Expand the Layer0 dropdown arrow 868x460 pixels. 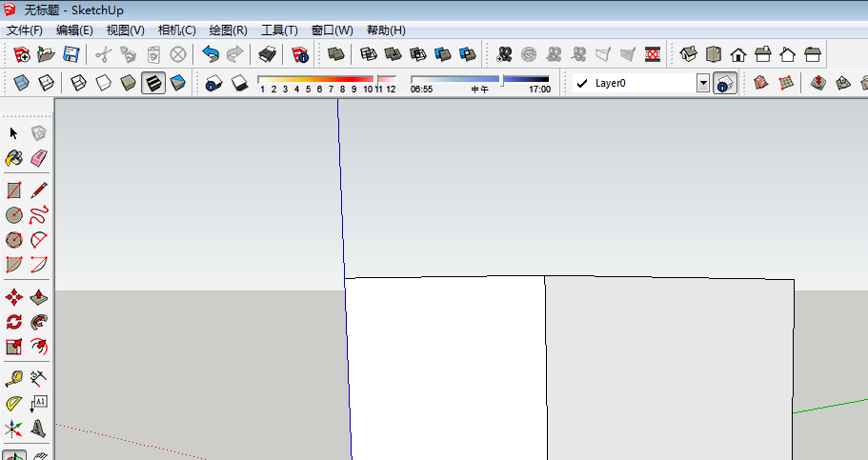click(703, 84)
